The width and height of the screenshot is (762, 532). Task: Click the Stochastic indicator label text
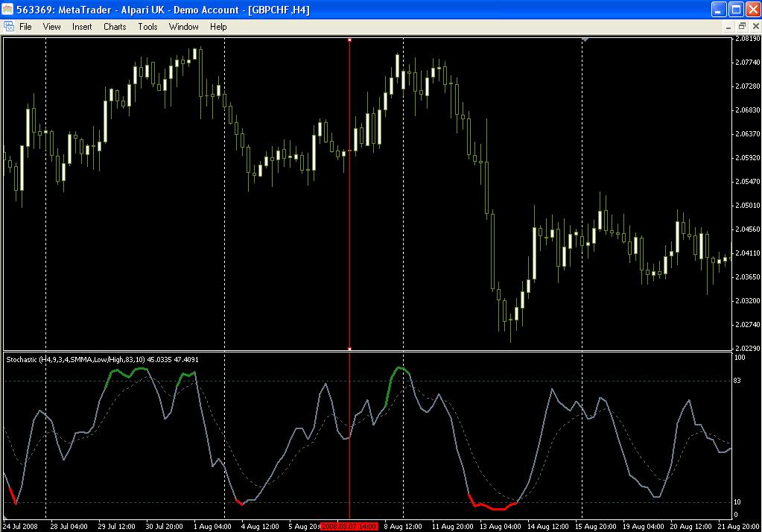click(x=103, y=359)
